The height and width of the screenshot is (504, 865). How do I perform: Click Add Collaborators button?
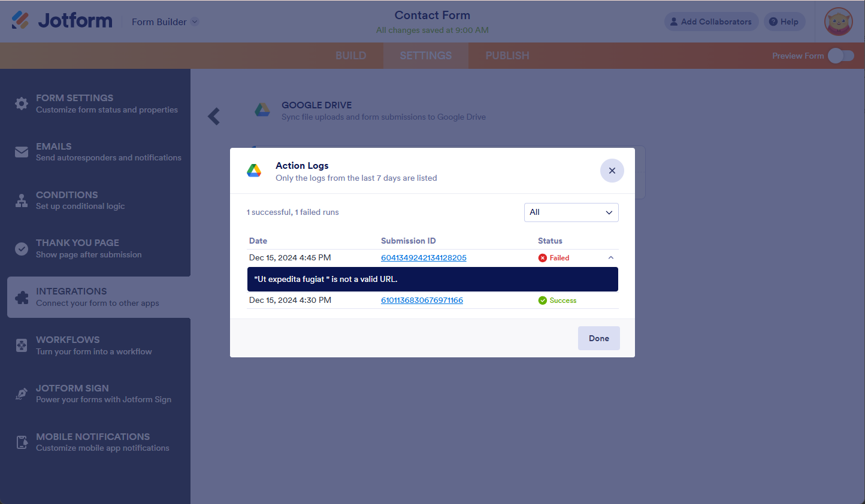(x=712, y=22)
